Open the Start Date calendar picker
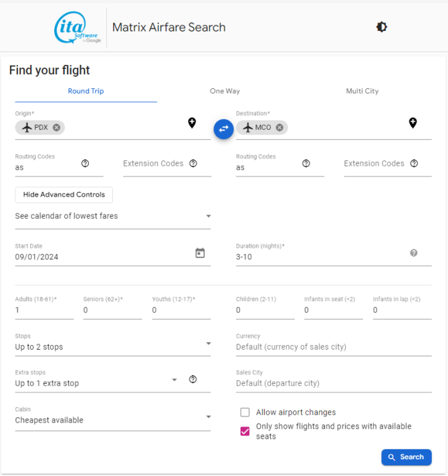 coord(200,253)
